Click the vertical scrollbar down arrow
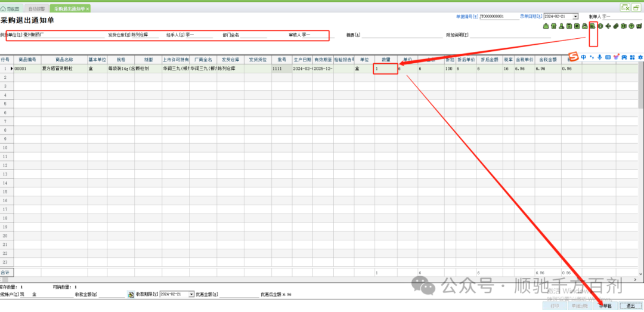Viewport: 644px width, 312px height. pos(640,273)
